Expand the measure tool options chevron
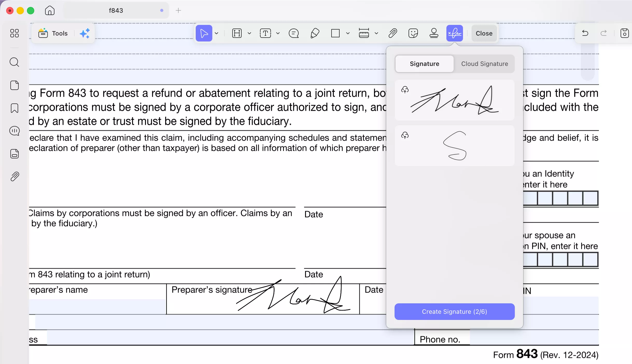 coord(377,33)
